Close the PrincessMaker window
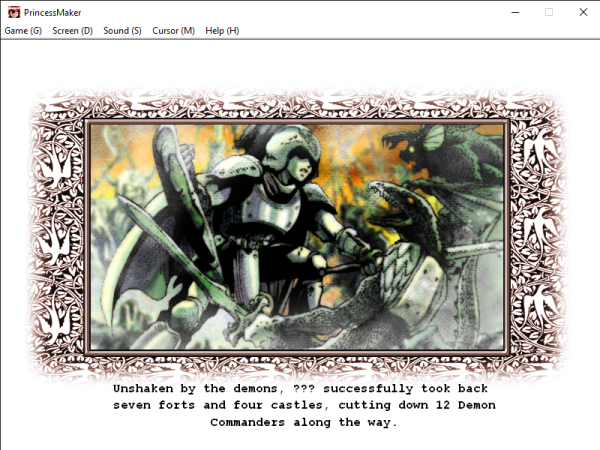Viewport: 600px width, 450px height. pyautogui.click(x=583, y=11)
